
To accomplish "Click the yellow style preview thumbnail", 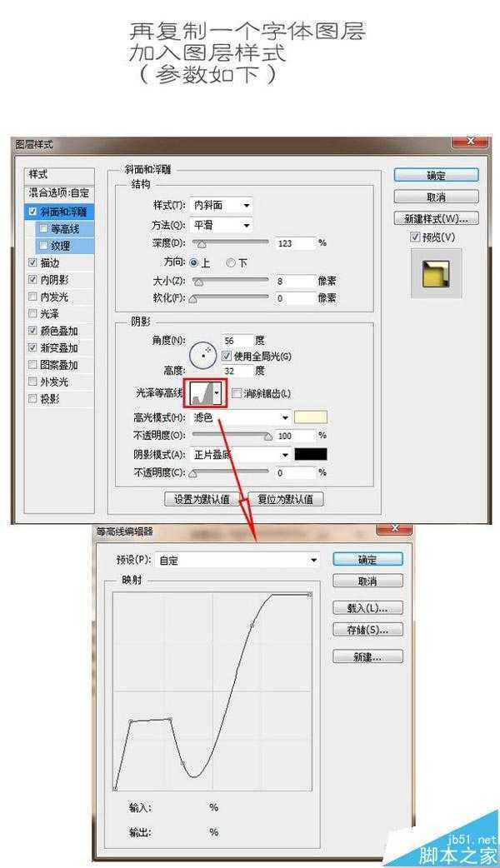I will click(436, 275).
